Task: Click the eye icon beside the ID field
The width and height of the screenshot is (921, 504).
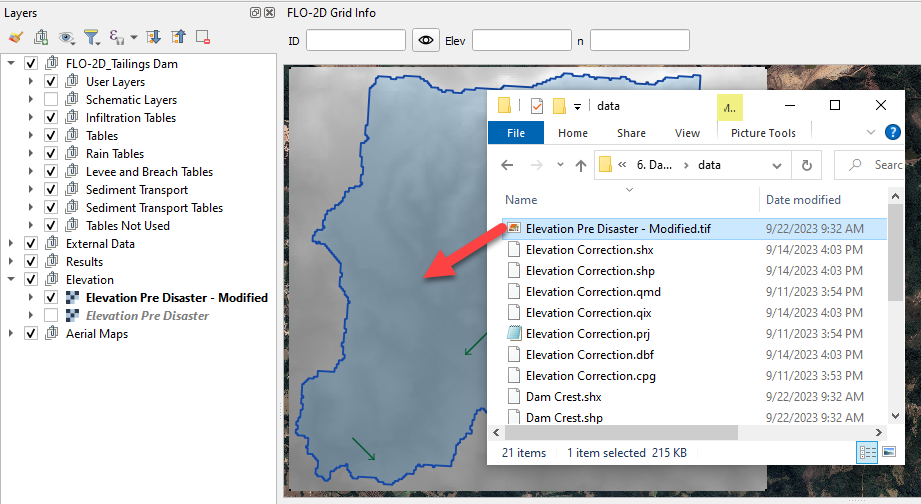Action: click(x=427, y=40)
